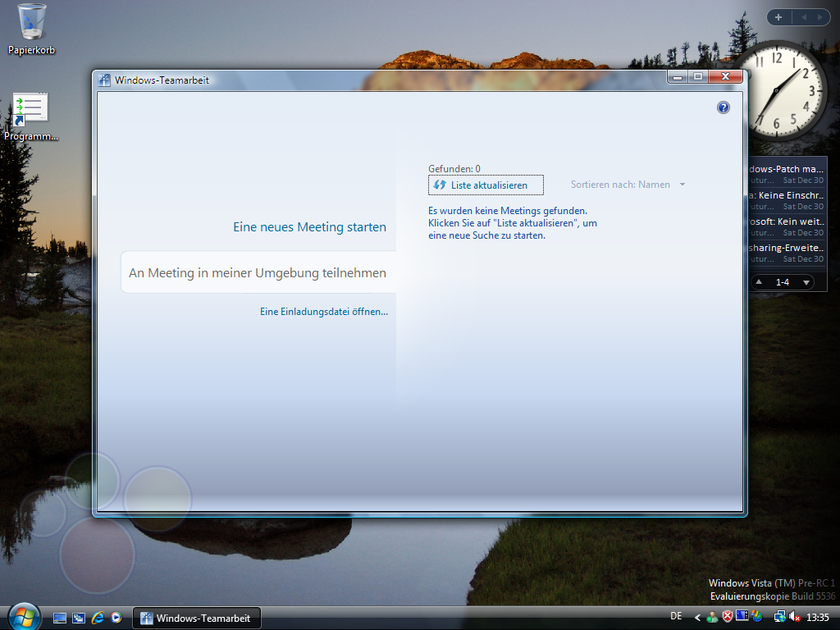The width and height of the screenshot is (840, 630).
Task: Click feed gadget up arrow next to 1-4
Action: (x=759, y=282)
